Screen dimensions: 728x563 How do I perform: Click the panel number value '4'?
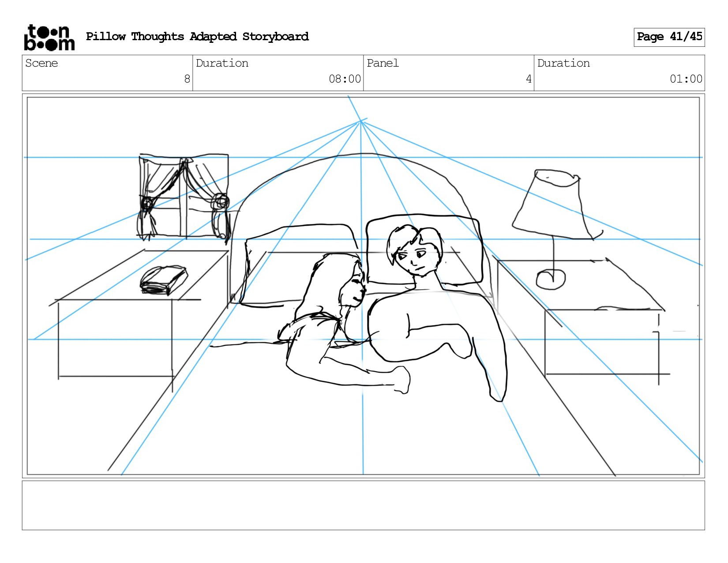(529, 79)
